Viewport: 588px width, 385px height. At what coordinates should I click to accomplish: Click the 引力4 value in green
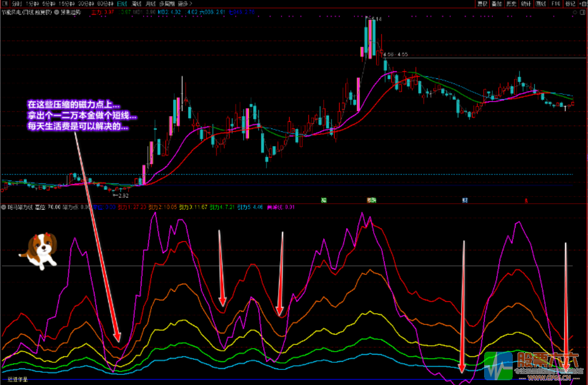click(223, 207)
